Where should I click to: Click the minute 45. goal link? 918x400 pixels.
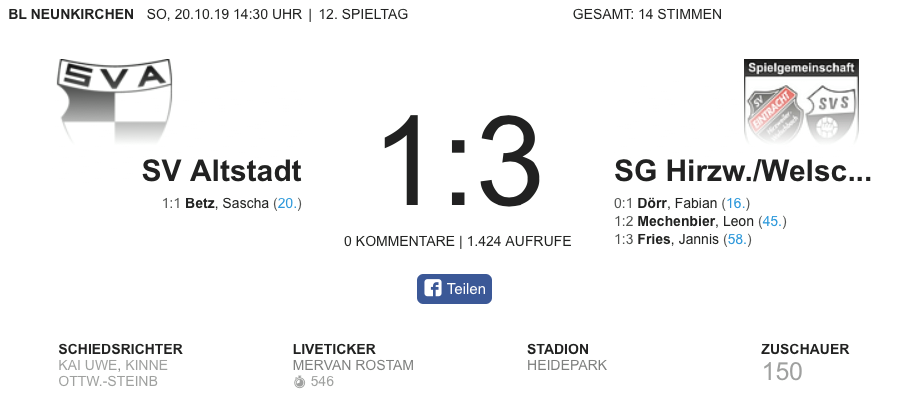[x=773, y=221]
